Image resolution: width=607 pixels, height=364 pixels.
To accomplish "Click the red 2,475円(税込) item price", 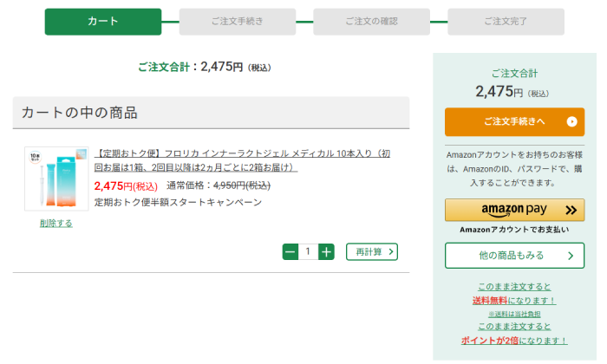I will (x=126, y=186).
